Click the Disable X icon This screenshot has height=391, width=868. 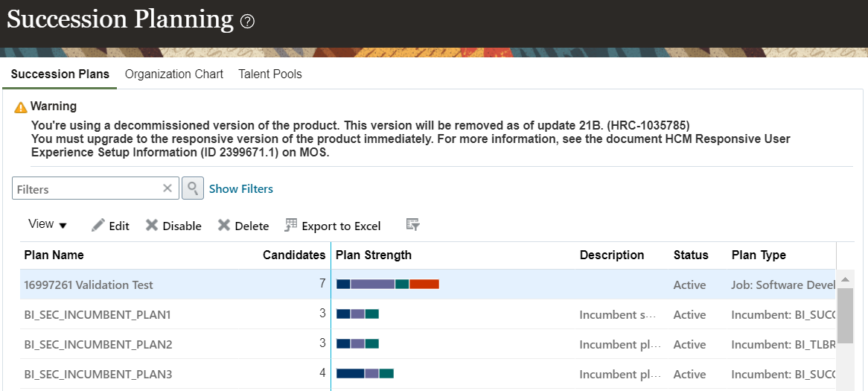[x=152, y=226]
